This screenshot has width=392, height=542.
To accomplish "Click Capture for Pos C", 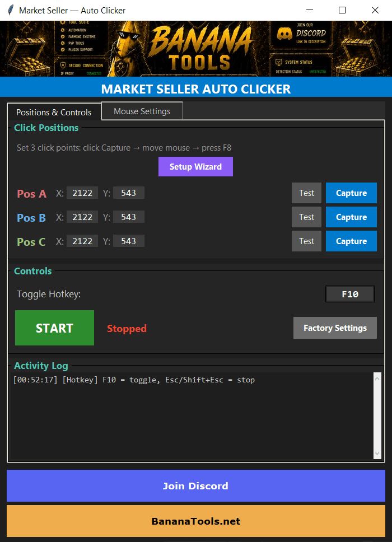I will [351, 241].
